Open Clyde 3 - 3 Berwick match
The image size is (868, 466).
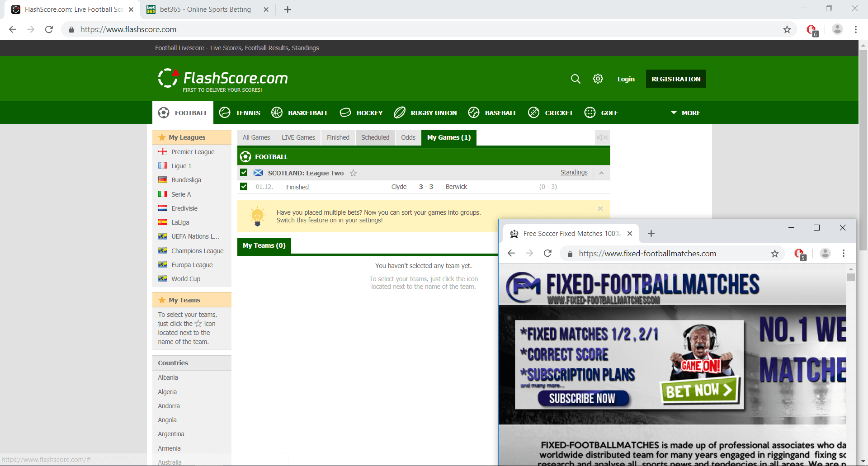coord(424,187)
